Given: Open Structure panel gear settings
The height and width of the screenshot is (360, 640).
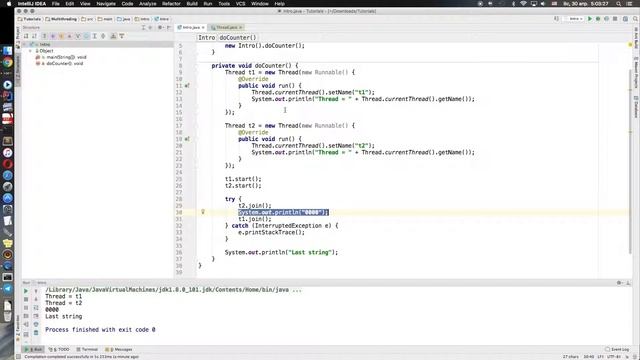Looking at the screenshot, I should coord(160,27).
